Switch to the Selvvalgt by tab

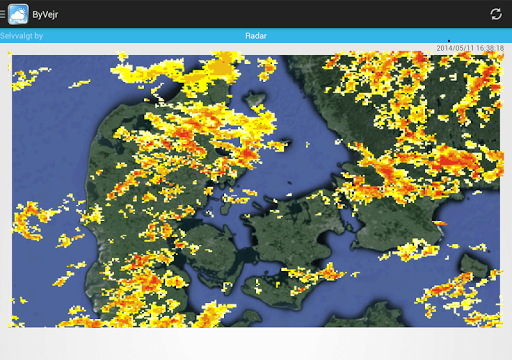coord(22,36)
